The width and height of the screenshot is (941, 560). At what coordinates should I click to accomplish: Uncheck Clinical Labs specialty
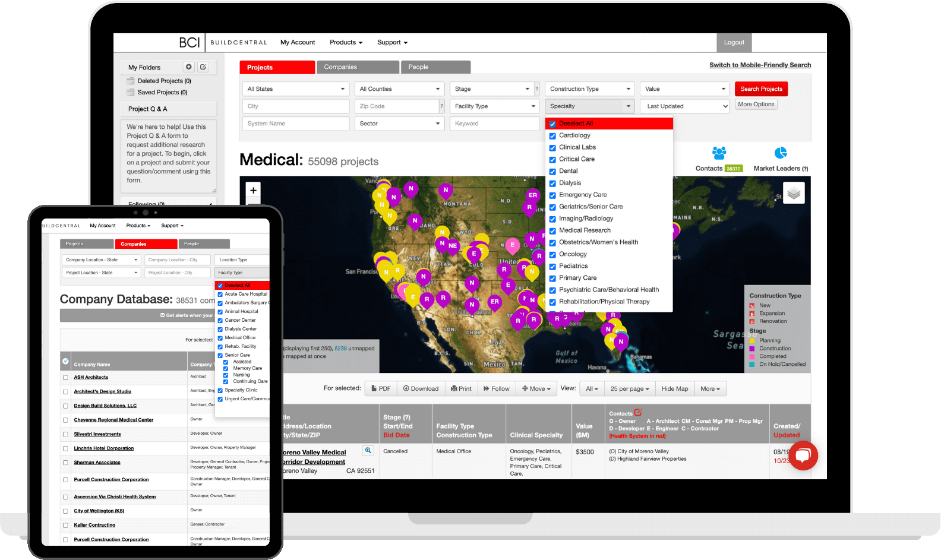[552, 148]
